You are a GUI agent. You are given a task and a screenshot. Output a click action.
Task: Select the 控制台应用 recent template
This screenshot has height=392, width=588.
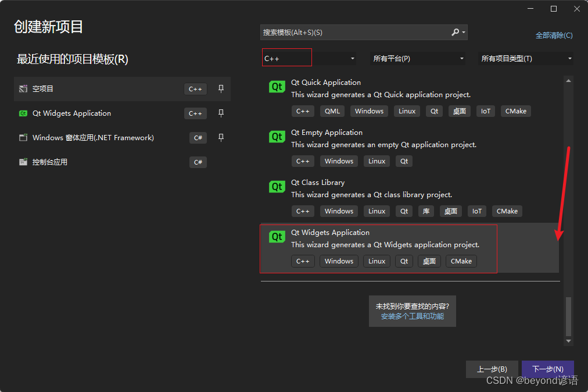(122, 162)
